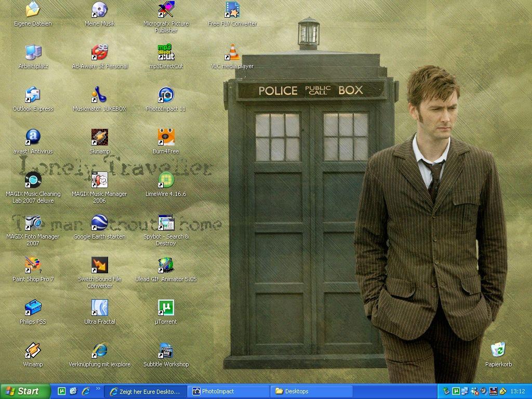Viewport: 532px width, 399px height.
Task: Select the mp3DirectCut shortcut
Action: [166, 52]
